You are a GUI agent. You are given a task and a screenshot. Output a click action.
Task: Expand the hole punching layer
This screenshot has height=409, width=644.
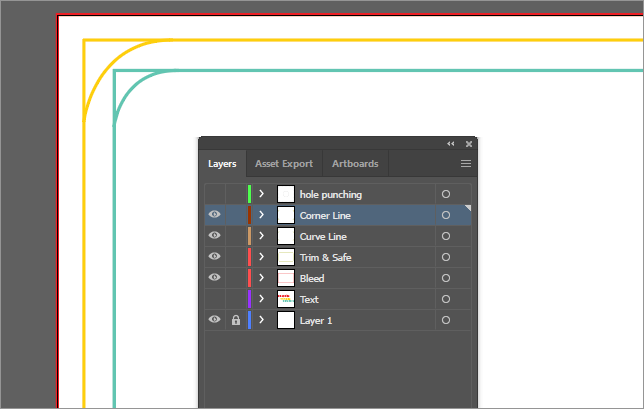(262, 194)
